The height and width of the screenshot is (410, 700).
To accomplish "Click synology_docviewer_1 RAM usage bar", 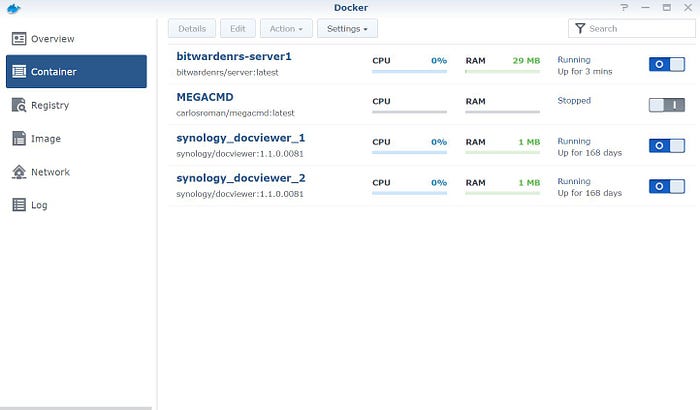I will 503,152.
